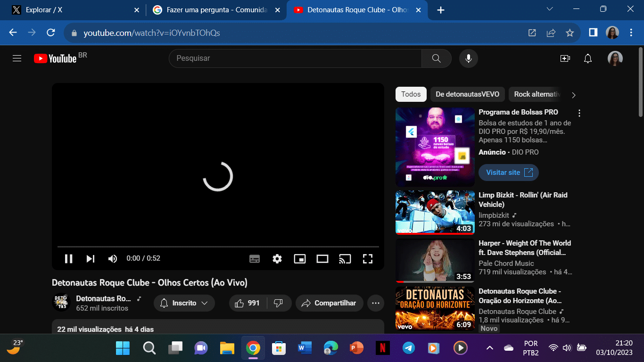644x362 pixels.
Task: Click the Compartilhar share button
Action: click(329, 303)
